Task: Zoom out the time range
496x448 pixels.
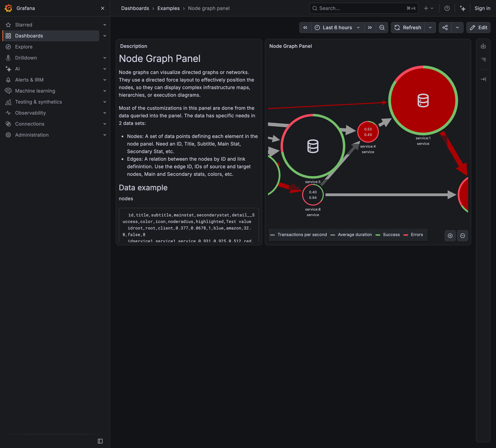Action: click(x=382, y=28)
